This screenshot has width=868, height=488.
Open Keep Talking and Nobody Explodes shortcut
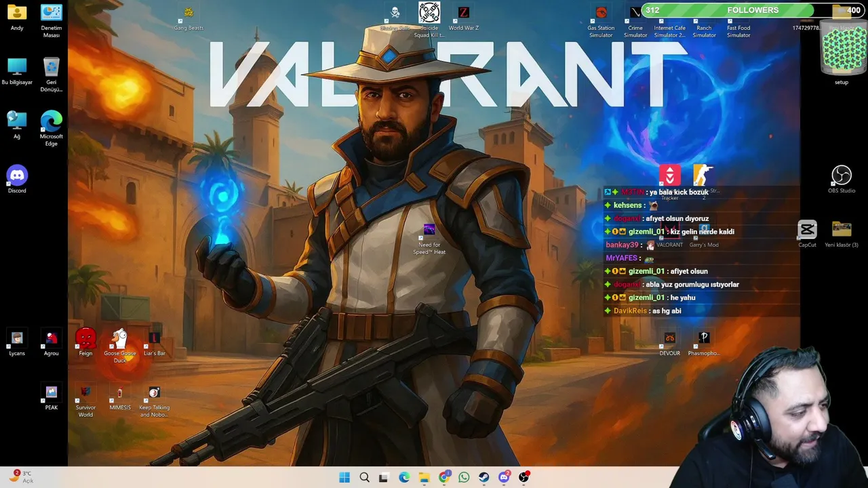coord(154,392)
